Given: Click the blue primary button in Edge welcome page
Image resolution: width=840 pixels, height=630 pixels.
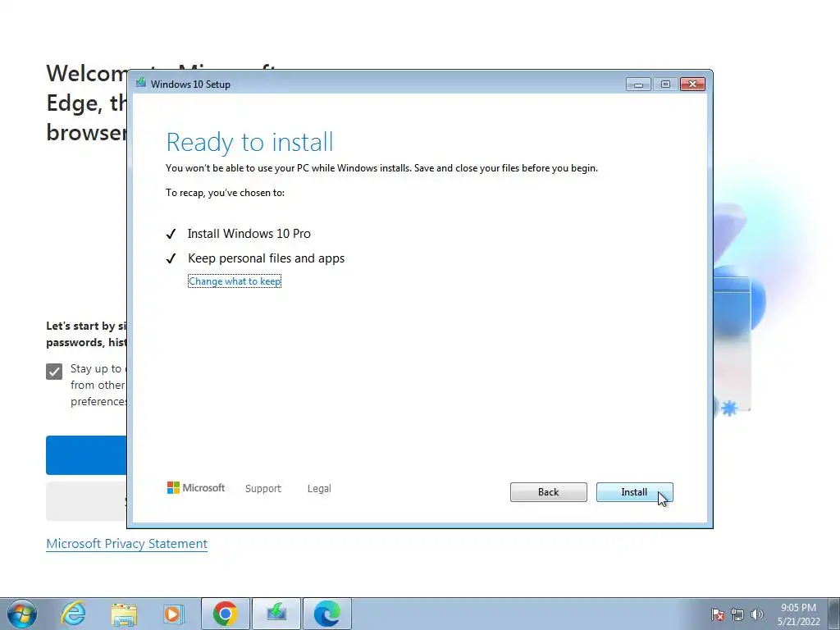Looking at the screenshot, I should [x=87, y=454].
